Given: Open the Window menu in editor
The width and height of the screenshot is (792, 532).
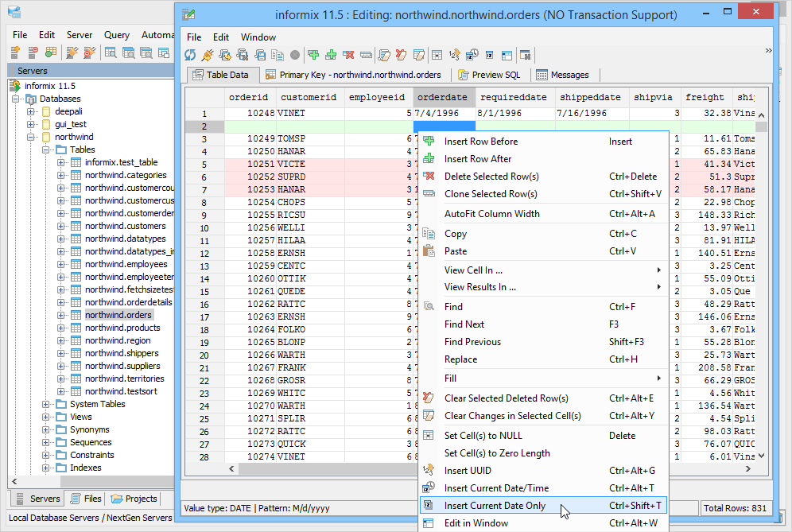Looking at the screenshot, I should click(258, 37).
